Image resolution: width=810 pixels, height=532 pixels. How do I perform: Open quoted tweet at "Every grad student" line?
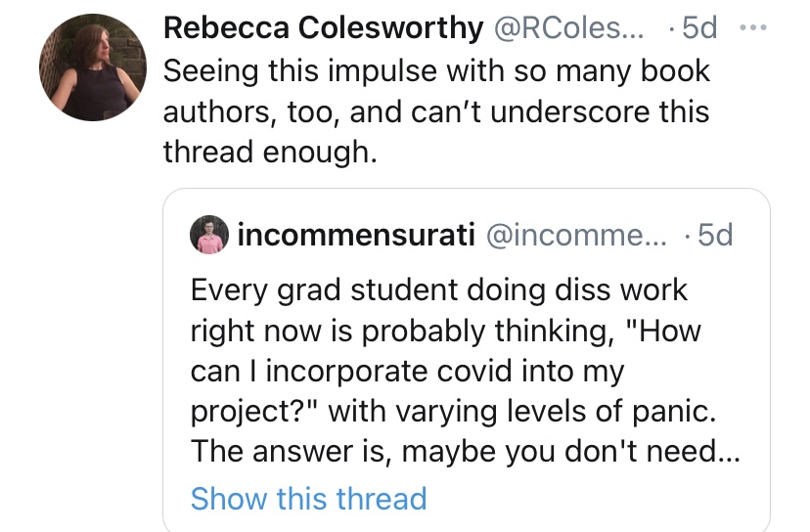pos(439,290)
